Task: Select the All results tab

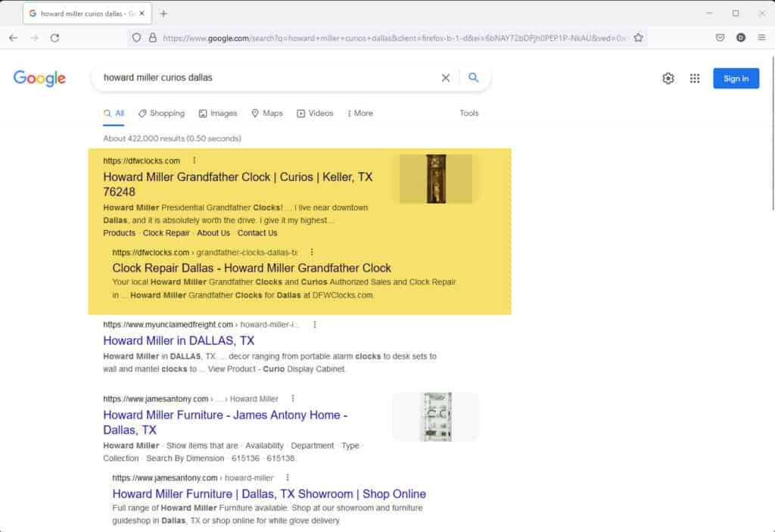Action: [114, 114]
